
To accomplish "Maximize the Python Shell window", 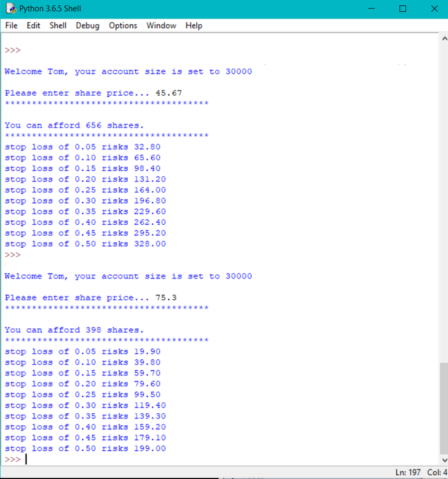I will click(x=403, y=8).
